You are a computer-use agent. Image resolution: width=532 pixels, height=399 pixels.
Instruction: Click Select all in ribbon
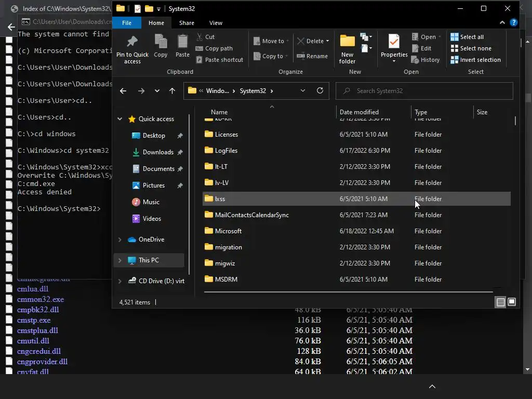pos(467,37)
